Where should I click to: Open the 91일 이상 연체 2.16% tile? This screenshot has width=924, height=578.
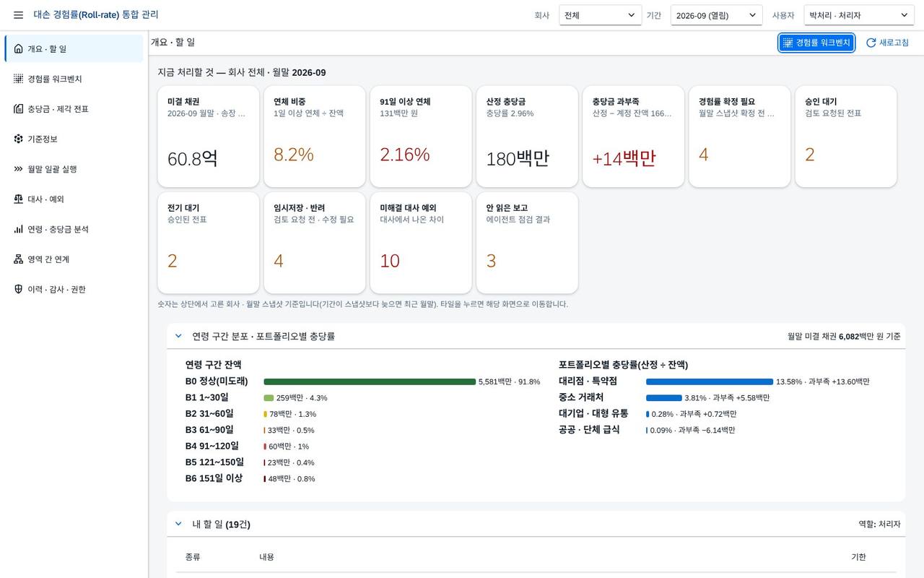tap(421, 137)
